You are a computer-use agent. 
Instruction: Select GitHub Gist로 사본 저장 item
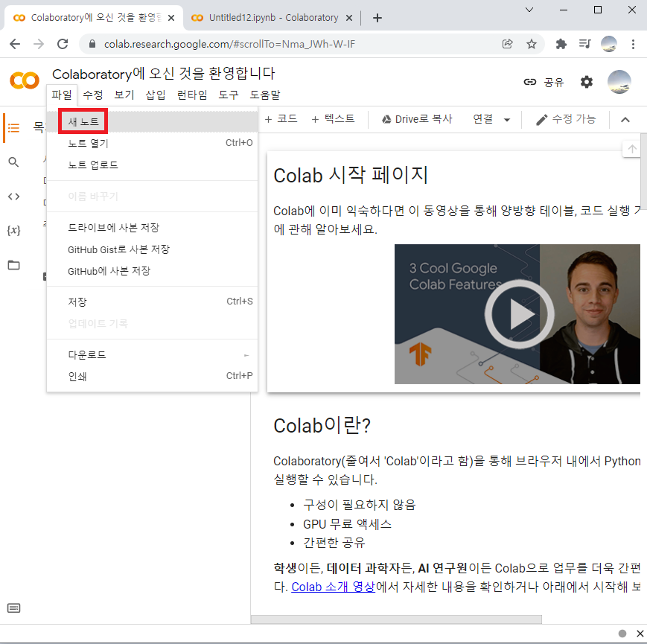point(153,249)
